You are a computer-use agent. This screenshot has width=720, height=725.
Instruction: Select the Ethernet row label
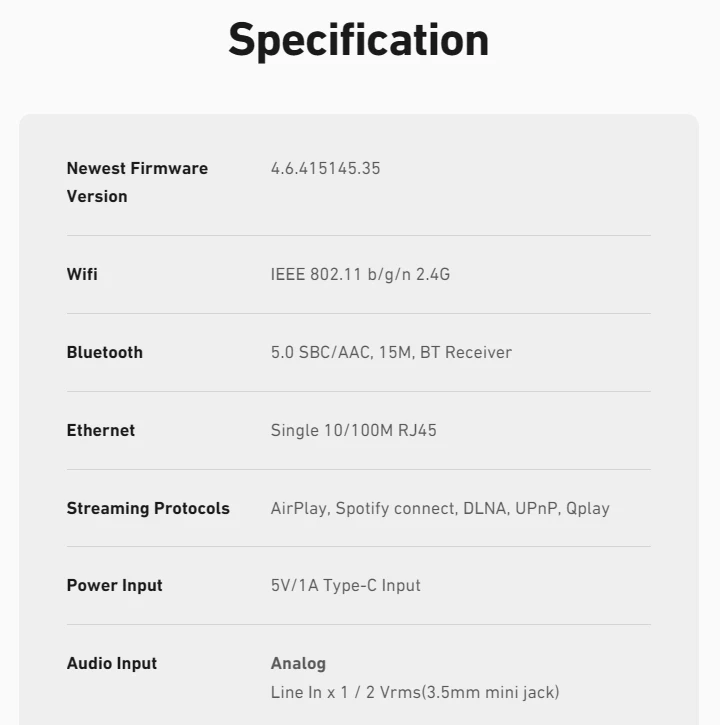[101, 430]
